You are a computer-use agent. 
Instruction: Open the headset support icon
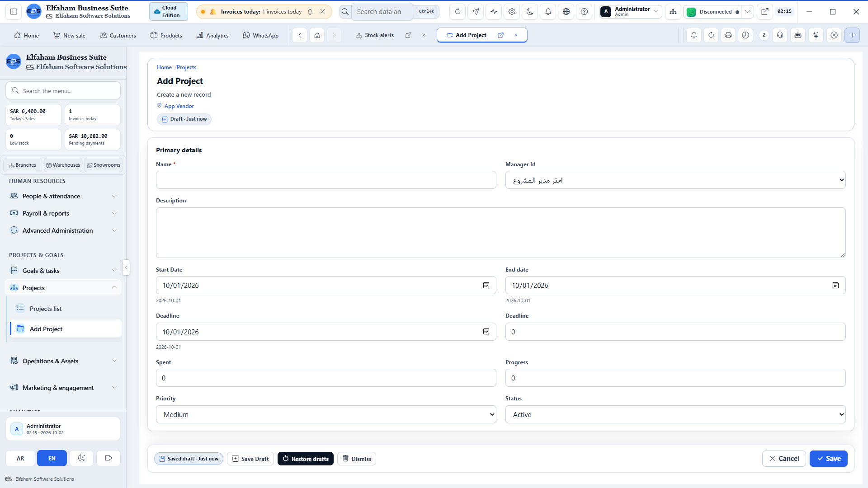(x=780, y=35)
